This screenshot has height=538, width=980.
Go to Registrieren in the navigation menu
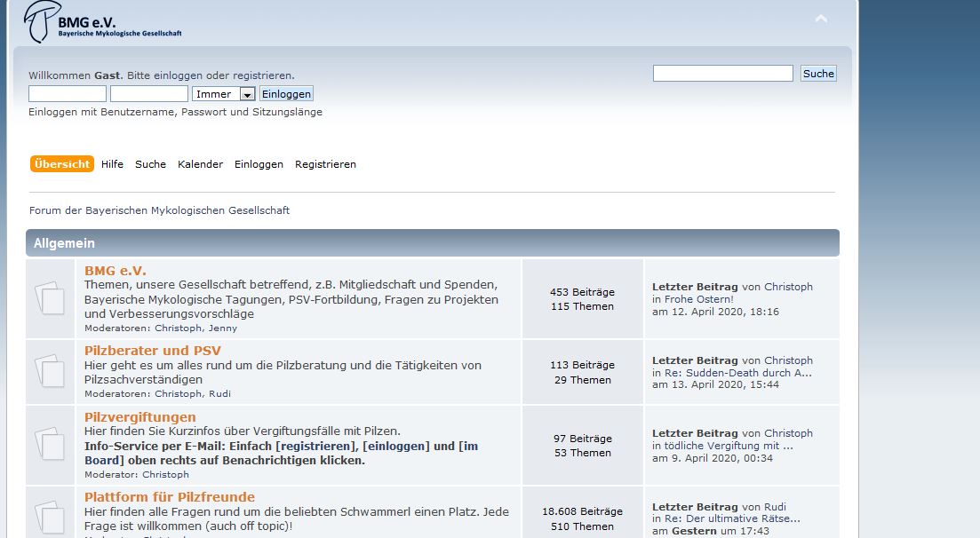point(325,164)
